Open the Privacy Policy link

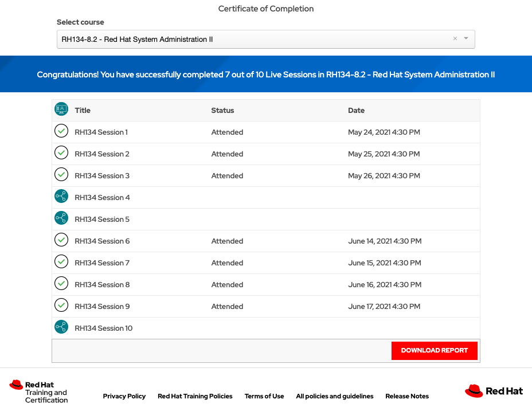point(124,396)
